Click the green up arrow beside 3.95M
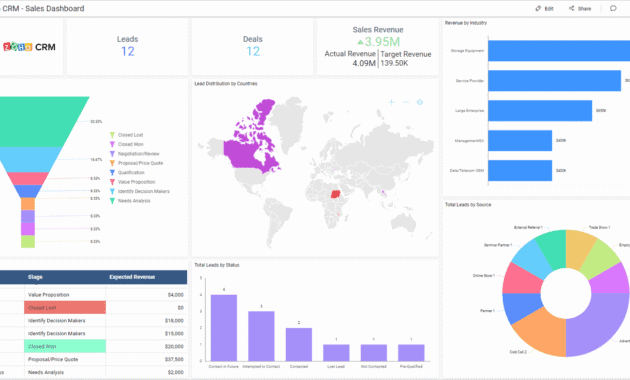The width and height of the screenshot is (630, 380). pos(360,42)
